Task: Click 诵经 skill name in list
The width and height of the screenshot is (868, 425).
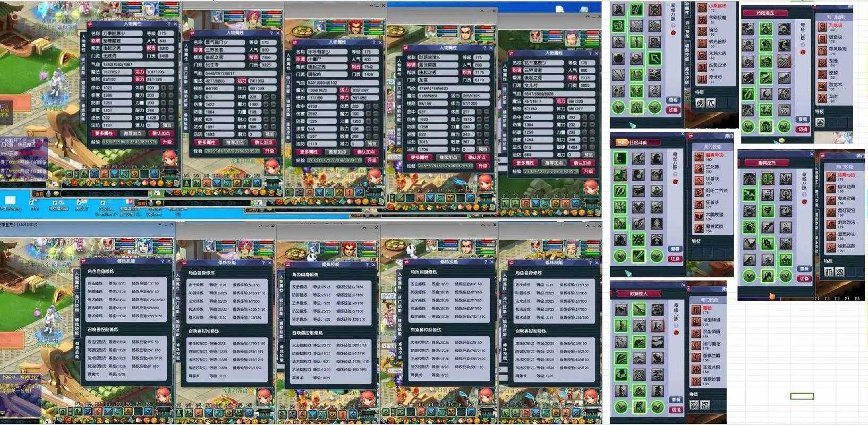Action: point(714,30)
